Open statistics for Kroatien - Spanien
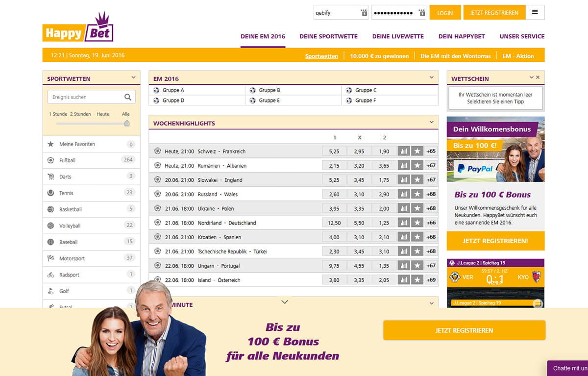The height and width of the screenshot is (376, 588). (404, 237)
